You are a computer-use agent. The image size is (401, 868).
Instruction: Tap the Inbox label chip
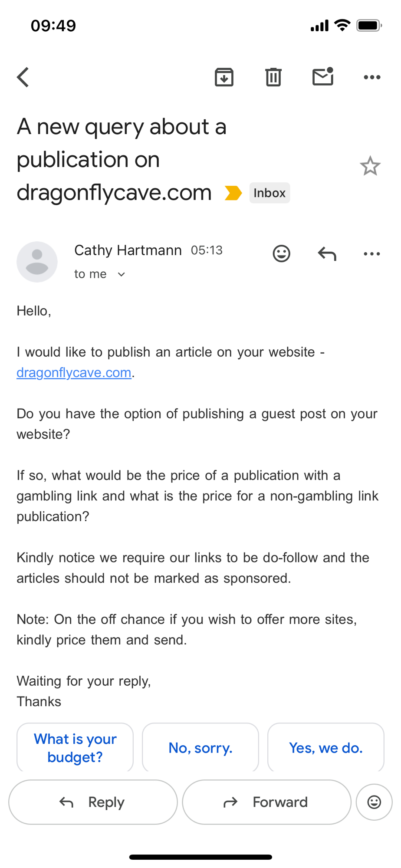pyautogui.click(x=270, y=193)
